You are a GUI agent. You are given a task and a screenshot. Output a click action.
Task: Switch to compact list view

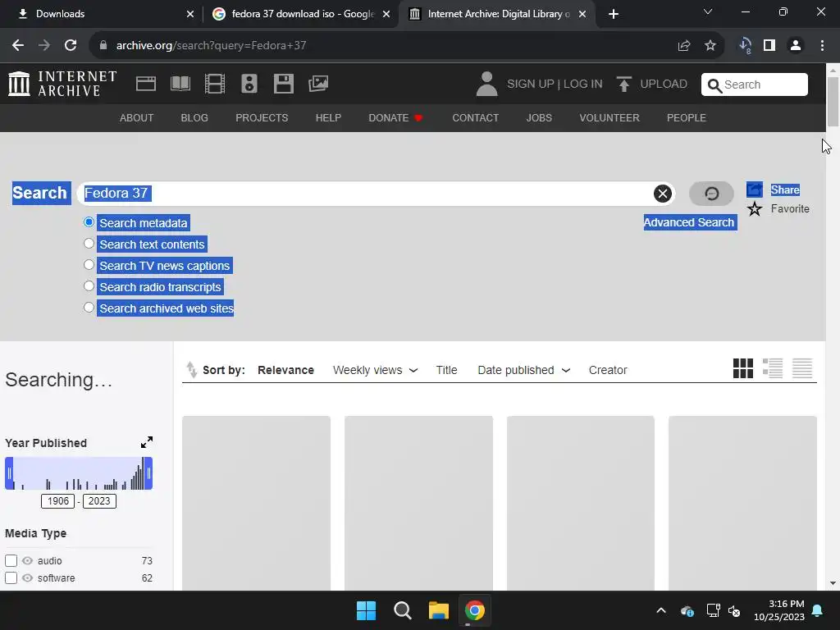[802, 368]
